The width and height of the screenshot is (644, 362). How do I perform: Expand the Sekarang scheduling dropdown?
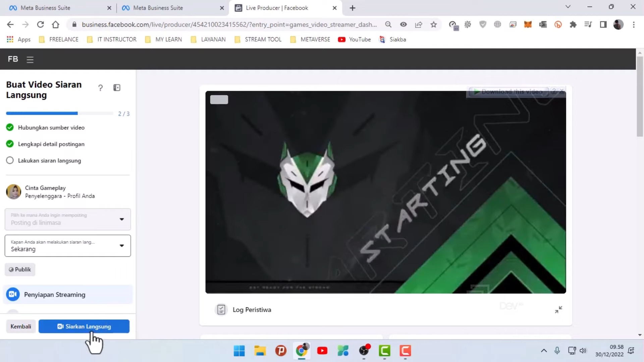[122, 246]
